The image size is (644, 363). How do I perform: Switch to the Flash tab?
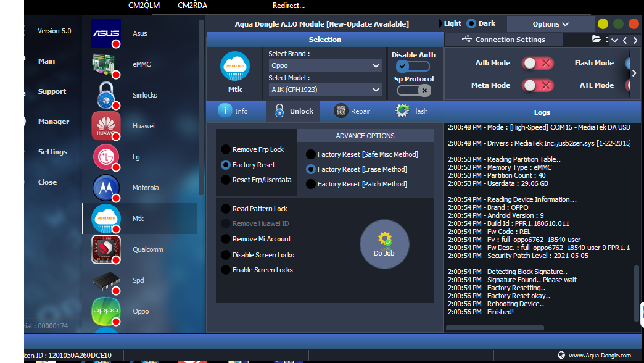411,111
